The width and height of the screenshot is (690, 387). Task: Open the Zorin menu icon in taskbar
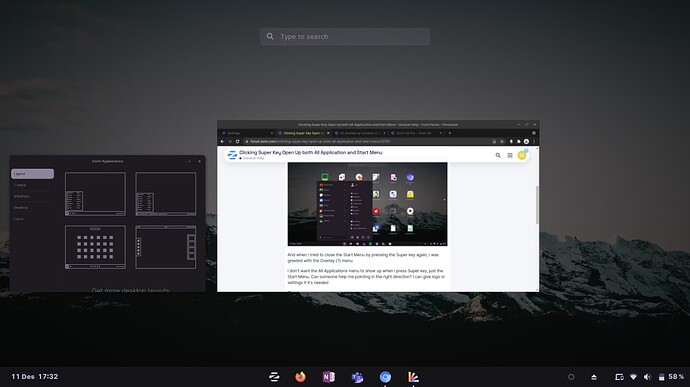click(x=274, y=377)
